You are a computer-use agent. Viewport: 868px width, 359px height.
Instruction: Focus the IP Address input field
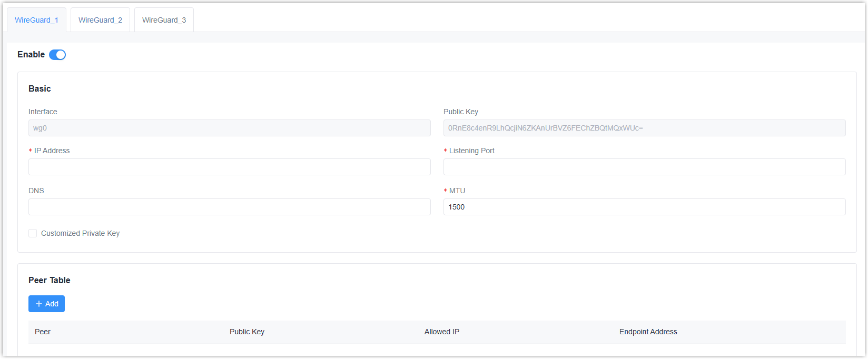[229, 167]
